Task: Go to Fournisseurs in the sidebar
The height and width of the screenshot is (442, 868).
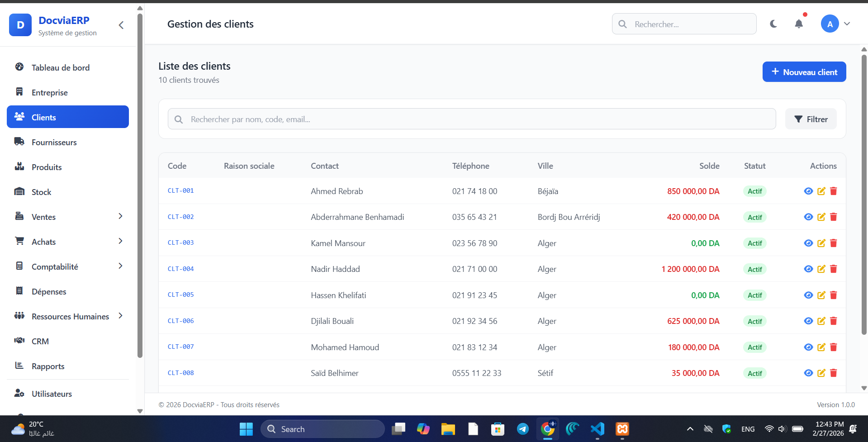Action: point(54,143)
